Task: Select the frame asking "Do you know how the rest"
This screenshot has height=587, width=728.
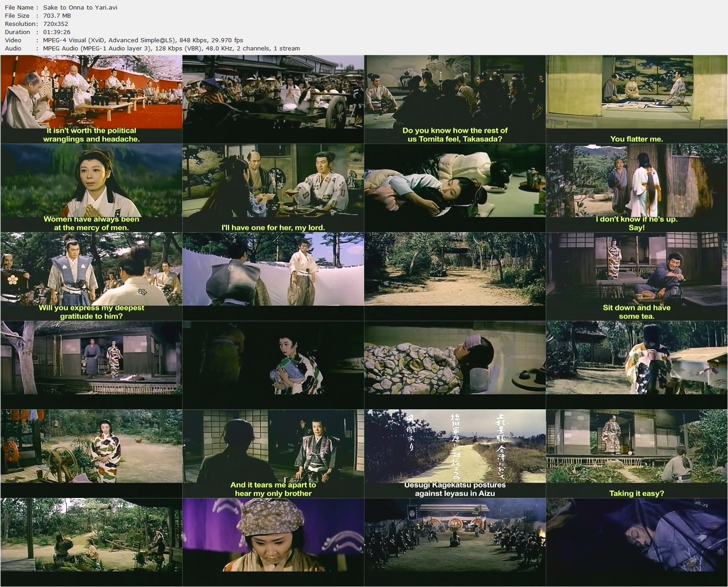Action: pos(454,99)
